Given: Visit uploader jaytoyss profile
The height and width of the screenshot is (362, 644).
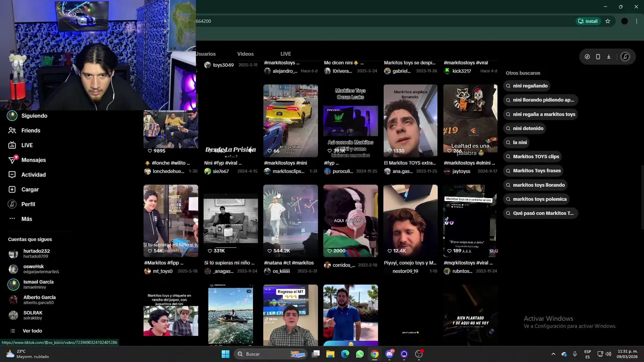Looking at the screenshot, I should [x=461, y=171].
